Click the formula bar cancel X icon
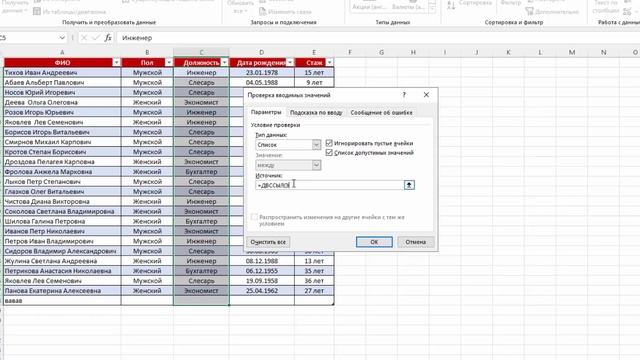The width and height of the screenshot is (640, 360). 84,38
